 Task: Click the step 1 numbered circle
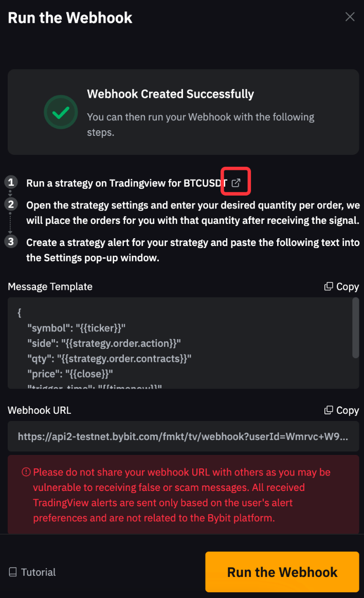click(x=11, y=183)
